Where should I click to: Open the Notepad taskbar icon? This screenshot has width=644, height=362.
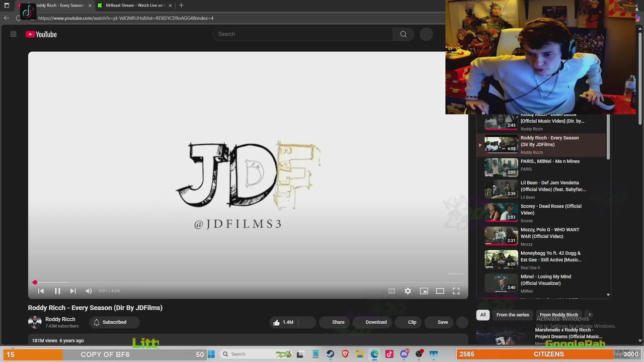click(x=315, y=354)
